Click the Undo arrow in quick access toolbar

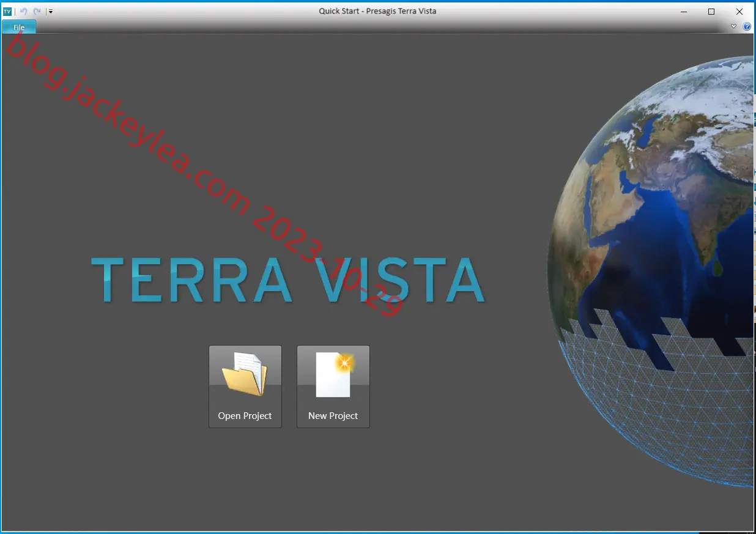(24, 11)
